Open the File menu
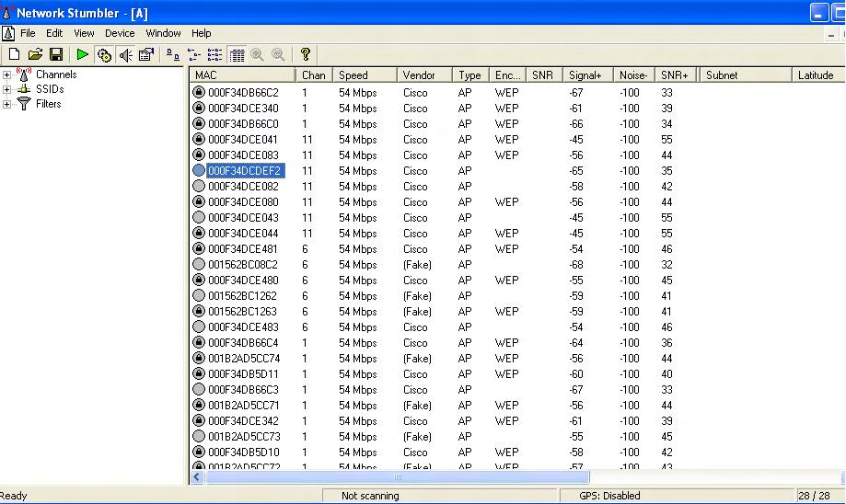 [28, 33]
